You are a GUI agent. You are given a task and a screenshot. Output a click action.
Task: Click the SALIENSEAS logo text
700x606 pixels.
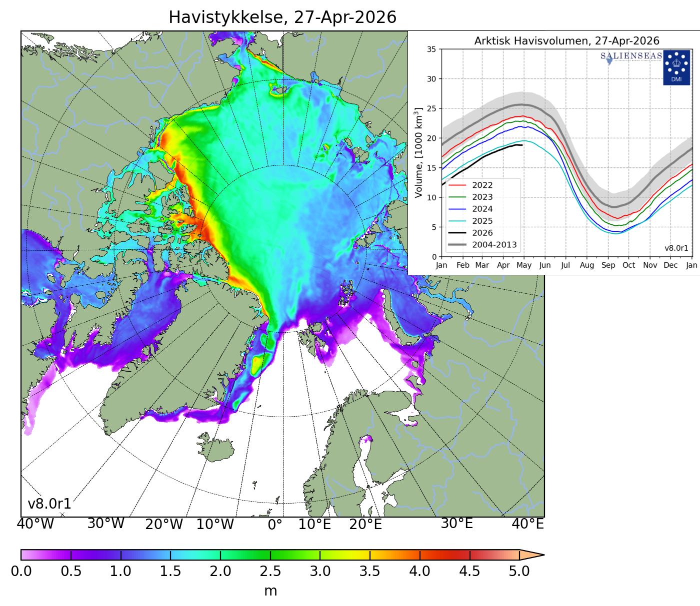coord(631,56)
